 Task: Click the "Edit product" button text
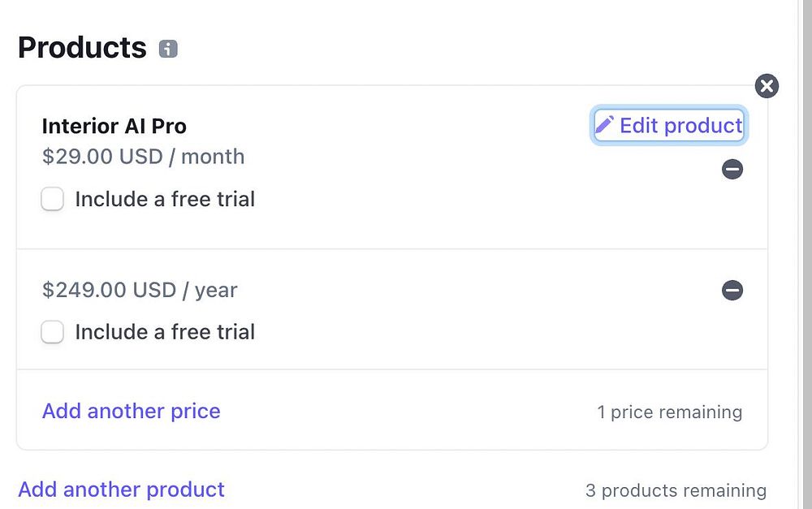click(x=680, y=125)
